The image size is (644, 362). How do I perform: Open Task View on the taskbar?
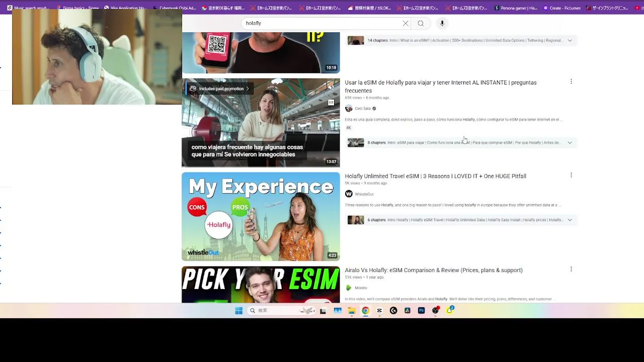(323, 311)
